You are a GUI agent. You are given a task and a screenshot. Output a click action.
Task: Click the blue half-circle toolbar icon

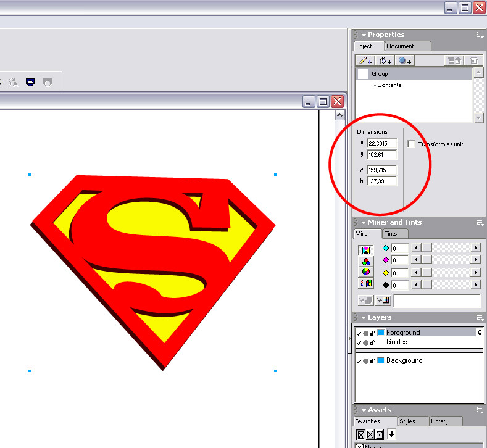30,82
